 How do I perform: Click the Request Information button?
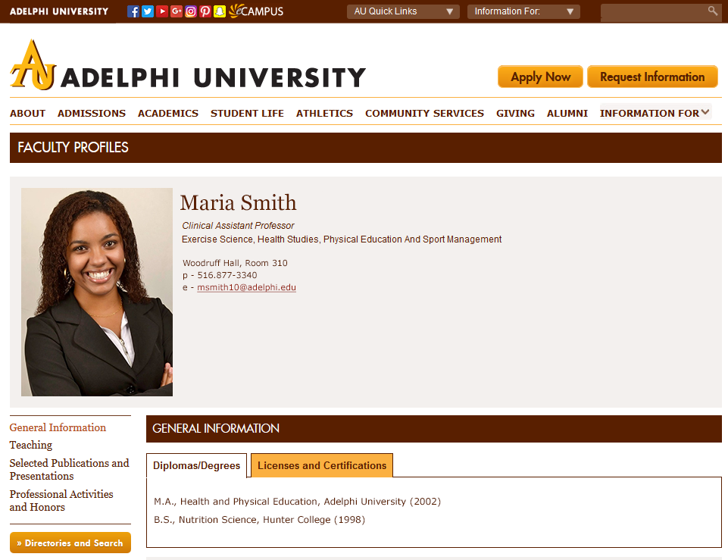[652, 77]
